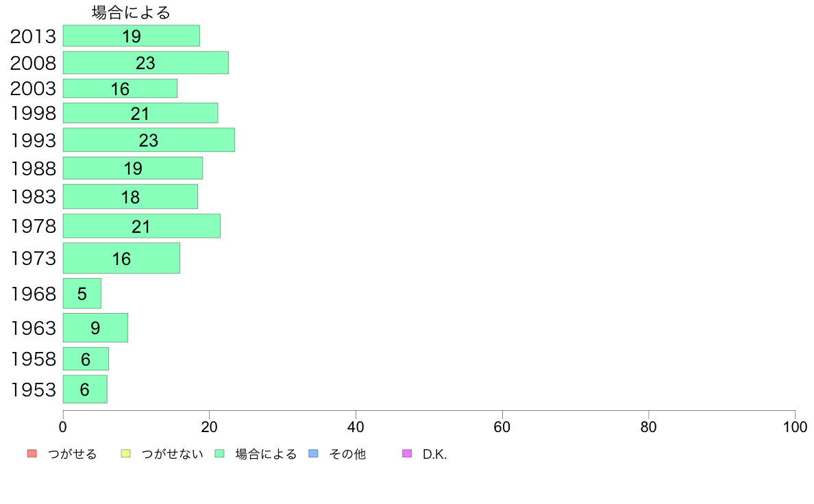
Task: Click the 場合による title above the chart
Action: [131, 12]
